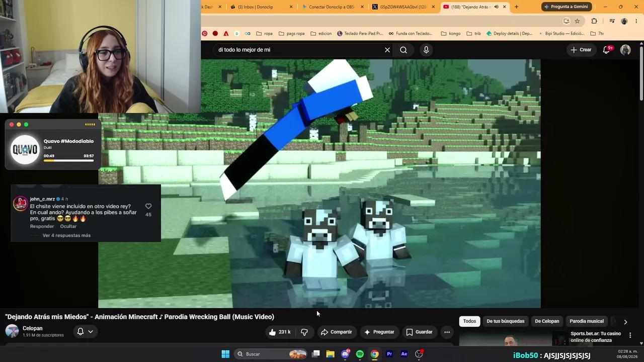Like the john_c.mrz comment heart
Viewport: 644px width, 362px height.
point(148,206)
